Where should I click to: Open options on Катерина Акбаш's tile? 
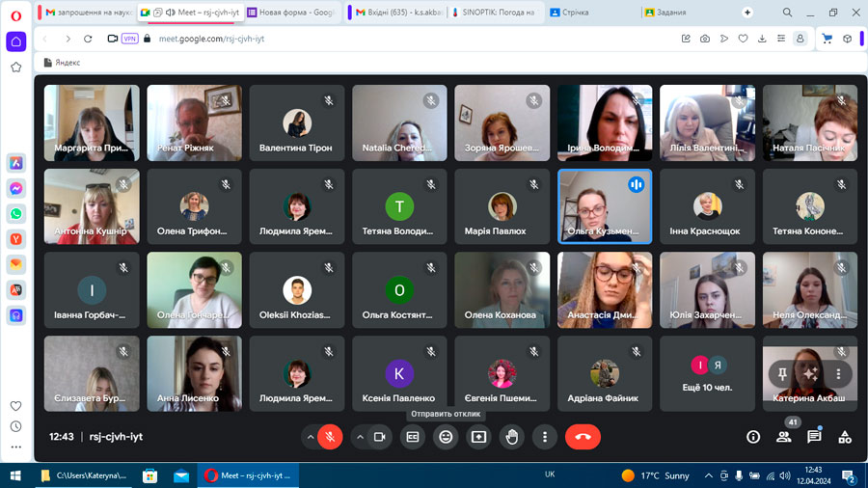838,373
